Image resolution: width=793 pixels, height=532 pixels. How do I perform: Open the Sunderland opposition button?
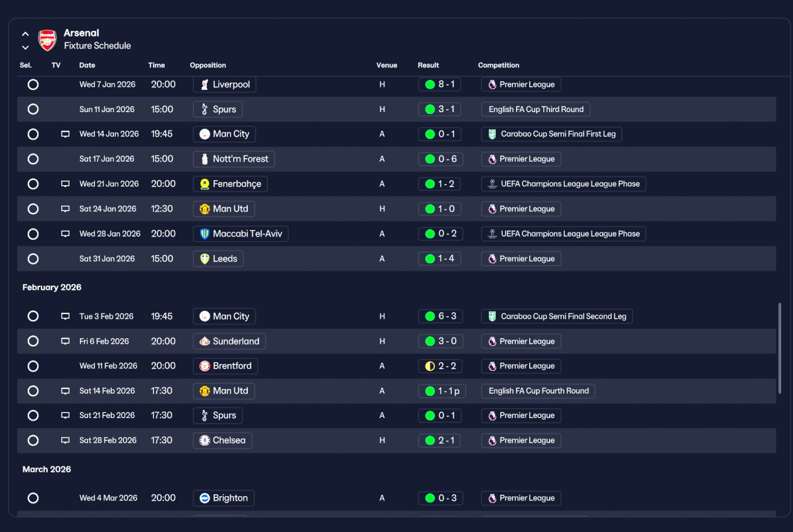[229, 341]
